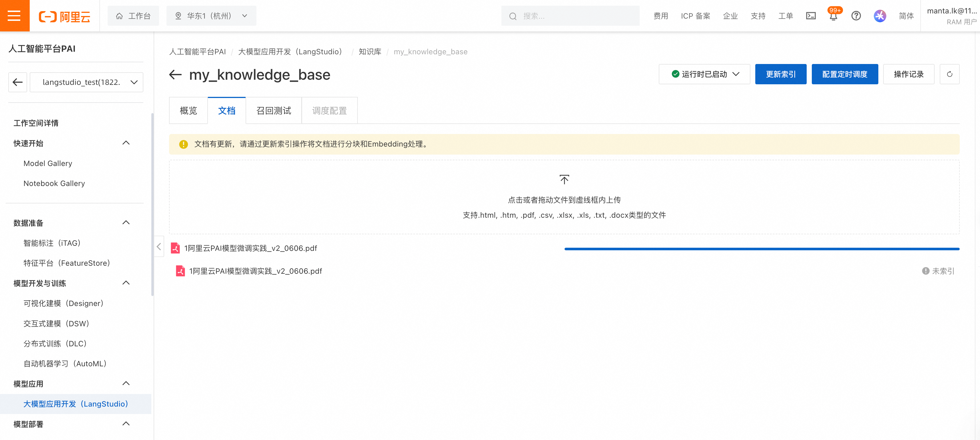The image size is (980, 440).
Task: Click the refresh icon next to 操作记录
Action: pyautogui.click(x=949, y=74)
